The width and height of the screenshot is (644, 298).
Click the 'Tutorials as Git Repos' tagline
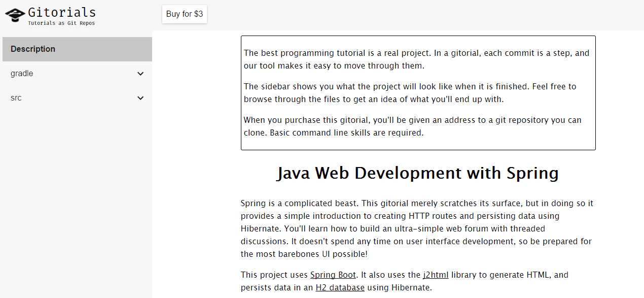tap(61, 23)
